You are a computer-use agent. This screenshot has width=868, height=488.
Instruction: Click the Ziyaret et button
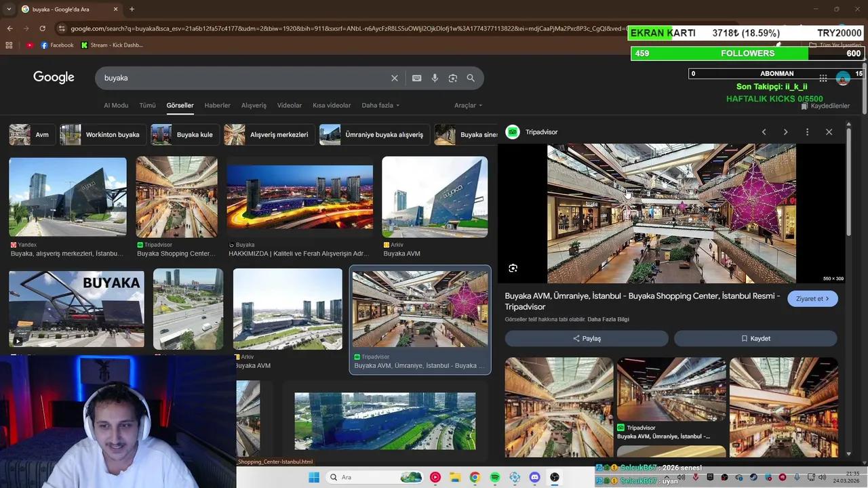click(x=812, y=299)
